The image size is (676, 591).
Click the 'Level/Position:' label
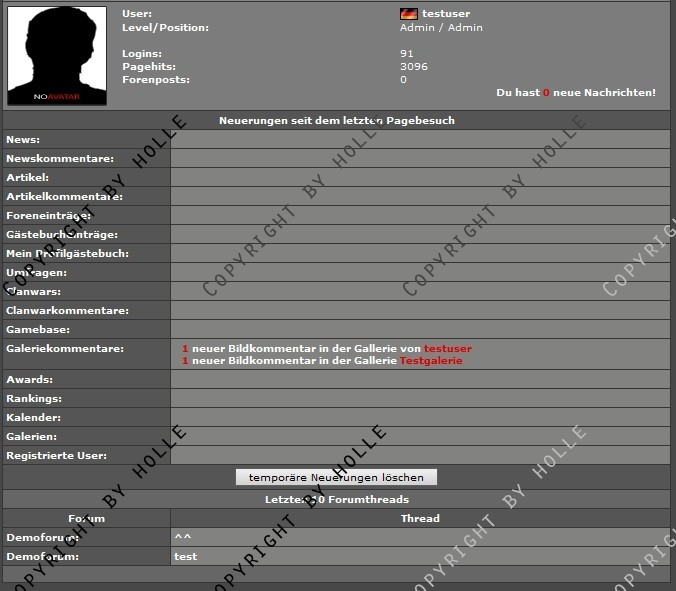(x=165, y=28)
